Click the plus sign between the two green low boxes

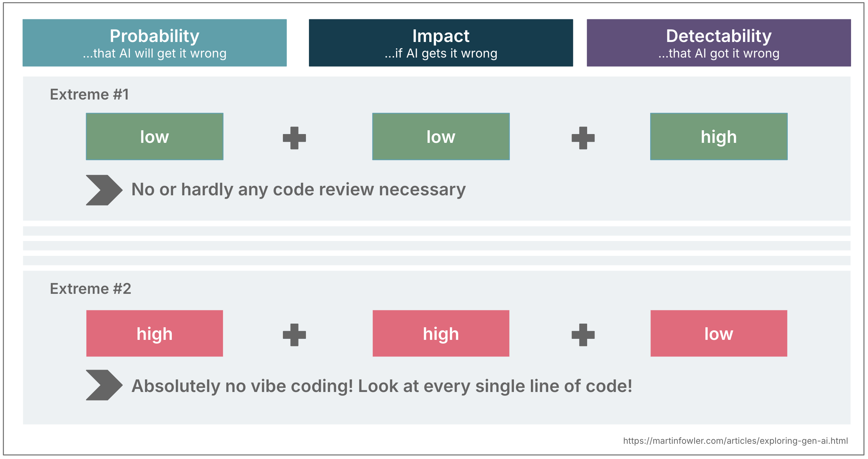(x=294, y=138)
